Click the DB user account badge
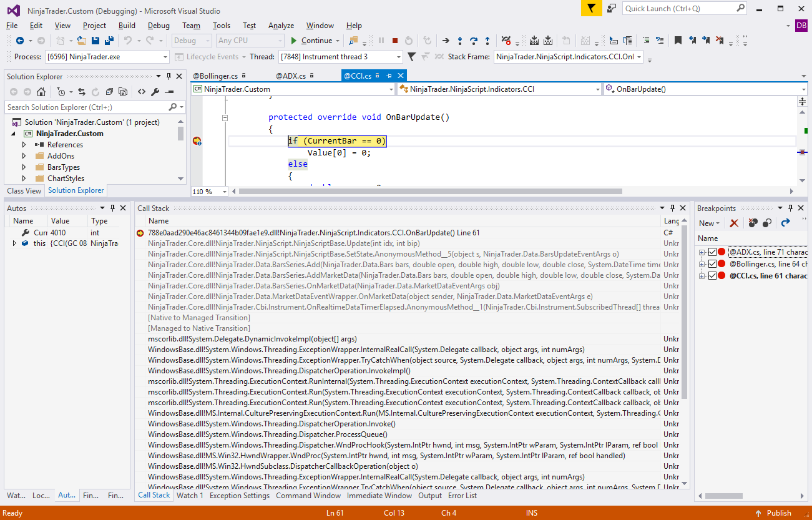812x520 pixels. pos(801,26)
